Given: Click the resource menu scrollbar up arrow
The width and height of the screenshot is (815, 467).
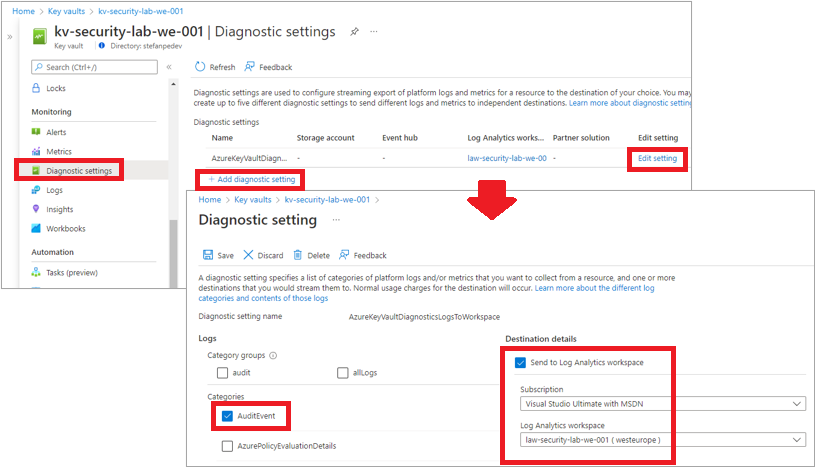Looking at the screenshot, I should pyautogui.click(x=173, y=84).
